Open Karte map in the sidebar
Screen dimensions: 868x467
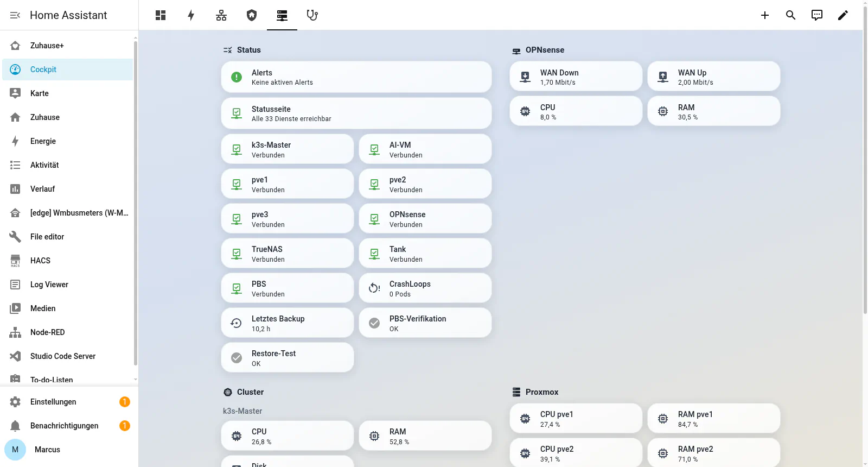pyautogui.click(x=67, y=93)
